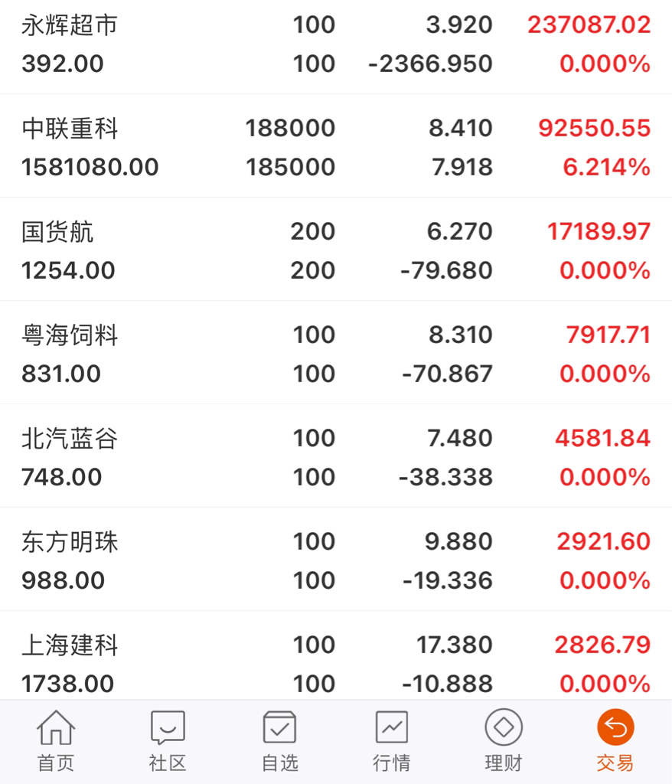Tap 中联重科 profit ratio 6.214%
The width and height of the screenshot is (672, 784).
point(606,167)
